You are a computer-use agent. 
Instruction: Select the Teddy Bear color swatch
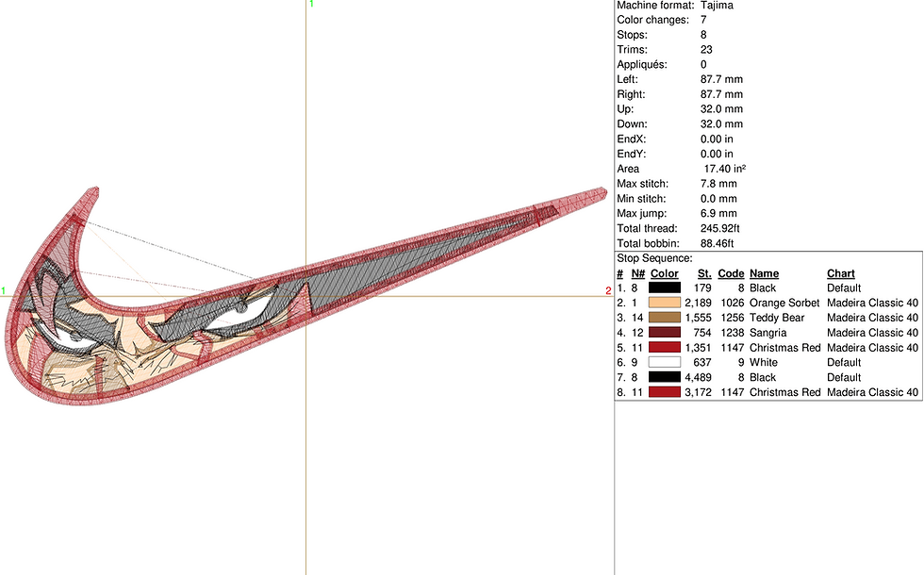pos(664,318)
